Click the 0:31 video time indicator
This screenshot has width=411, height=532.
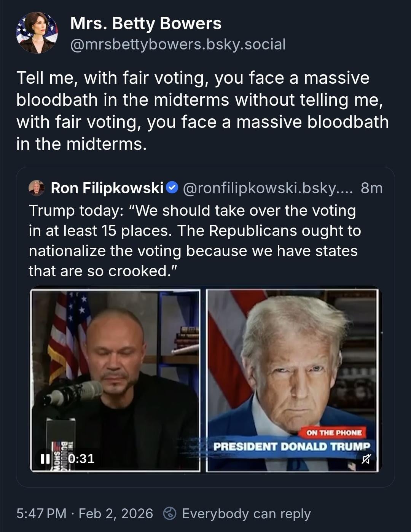tap(81, 459)
